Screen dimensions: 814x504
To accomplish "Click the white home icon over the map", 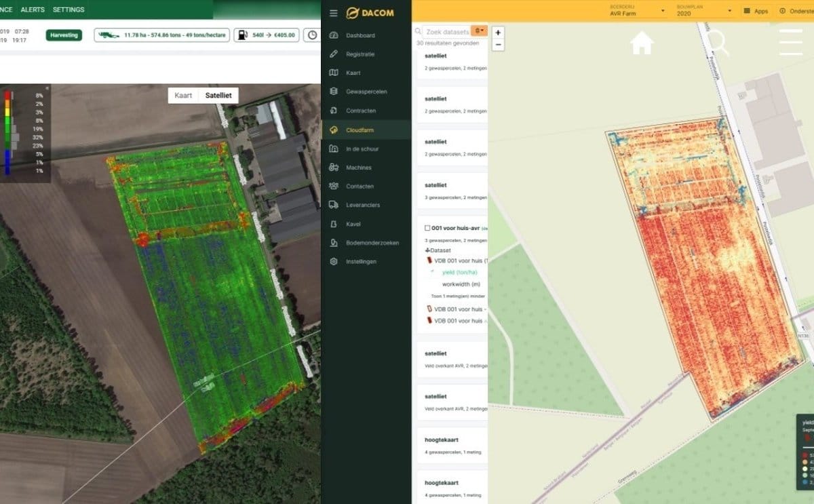I will click(642, 43).
